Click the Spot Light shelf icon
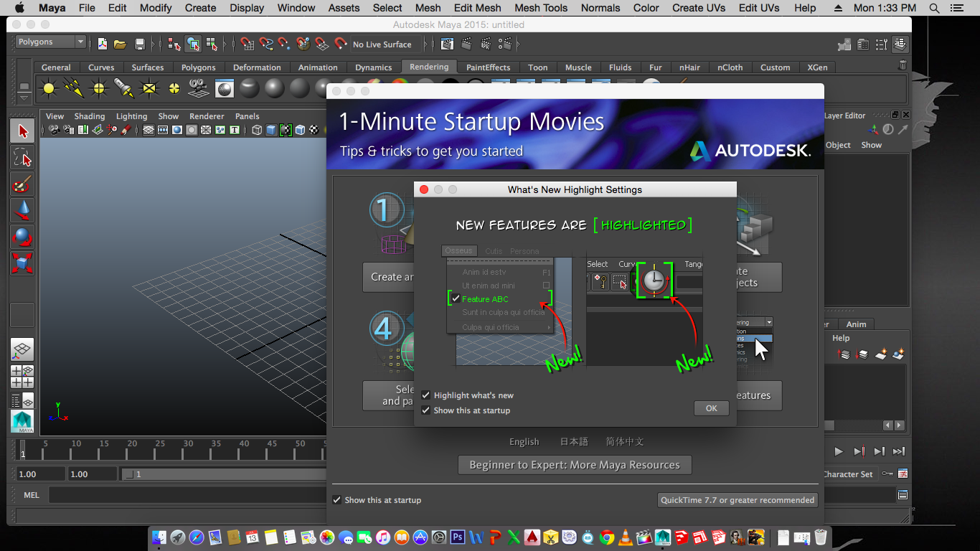Viewport: 980px width, 551px height. tap(123, 88)
